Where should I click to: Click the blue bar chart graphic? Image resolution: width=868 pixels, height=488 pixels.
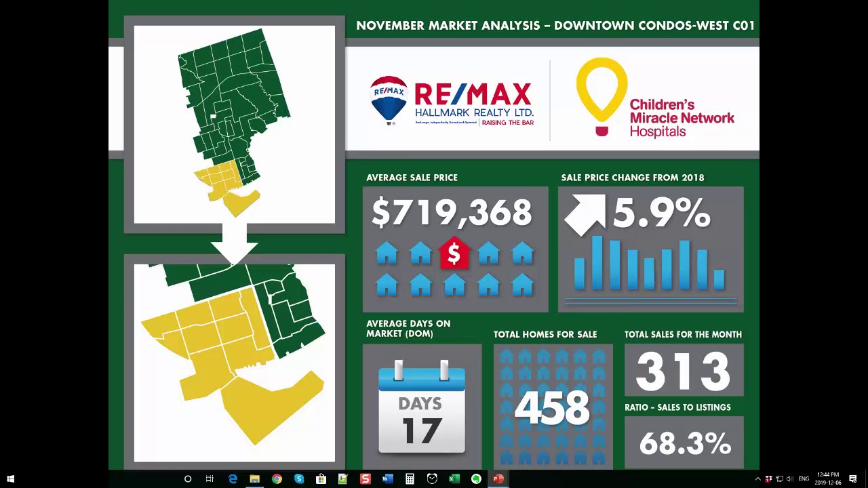[x=650, y=264]
